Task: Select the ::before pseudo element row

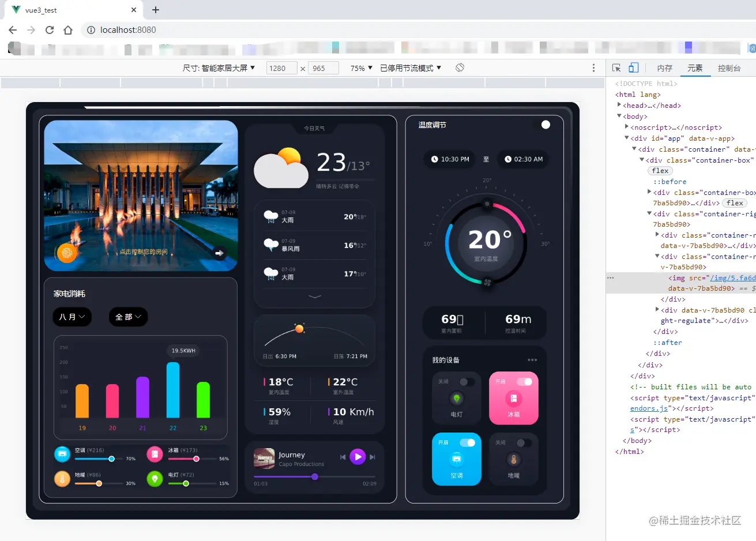Action: [670, 182]
